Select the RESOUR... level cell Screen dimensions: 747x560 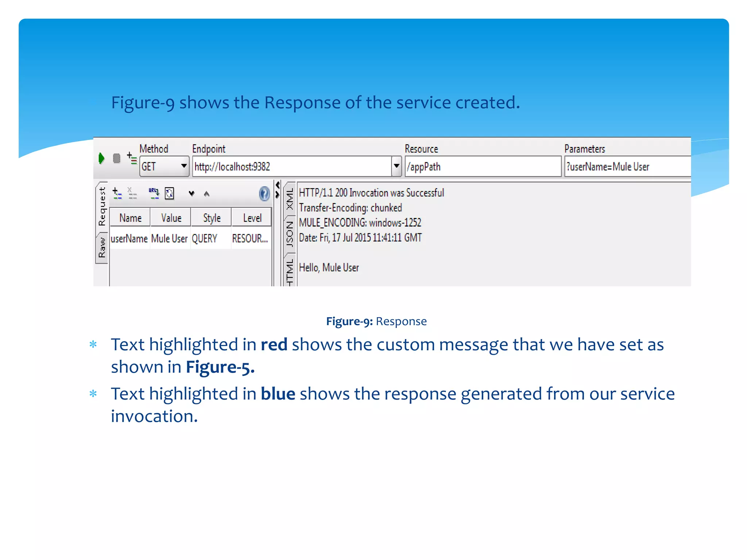pos(251,238)
